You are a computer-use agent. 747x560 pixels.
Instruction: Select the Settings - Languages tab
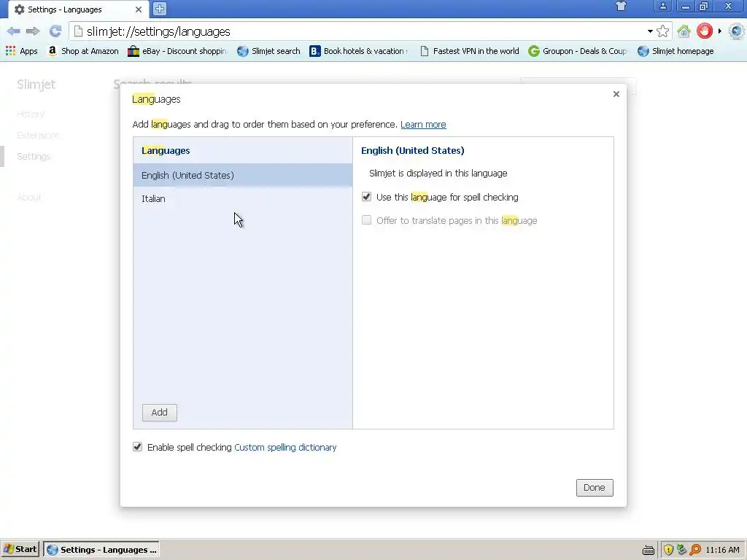(78, 9)
